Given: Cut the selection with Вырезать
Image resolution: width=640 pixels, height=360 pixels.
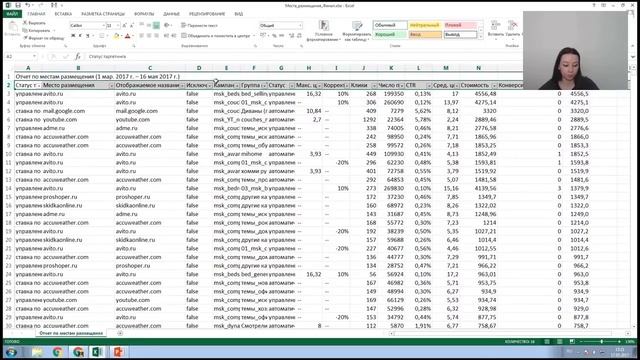Looking at the screenshot, I should coord(34,23).
